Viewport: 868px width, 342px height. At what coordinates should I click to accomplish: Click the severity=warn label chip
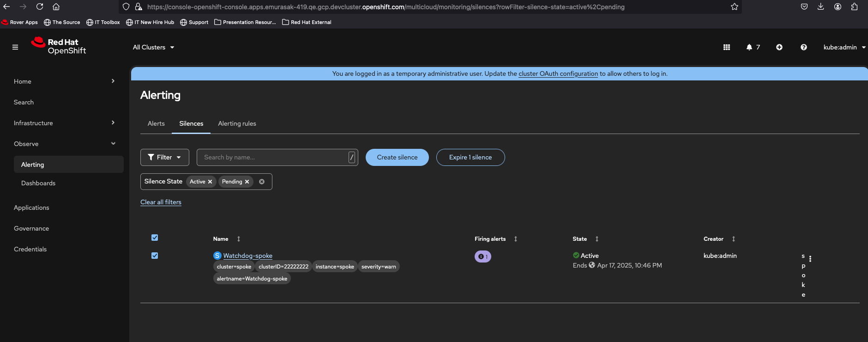(x=379, y=267)
